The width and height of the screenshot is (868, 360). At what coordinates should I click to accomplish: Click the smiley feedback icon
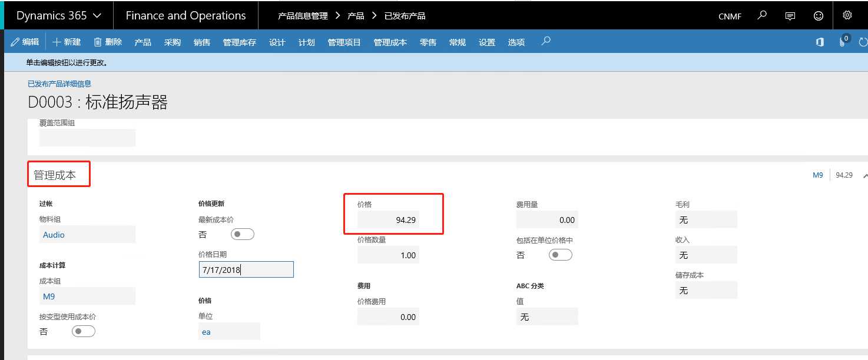(x=819, y=16)
